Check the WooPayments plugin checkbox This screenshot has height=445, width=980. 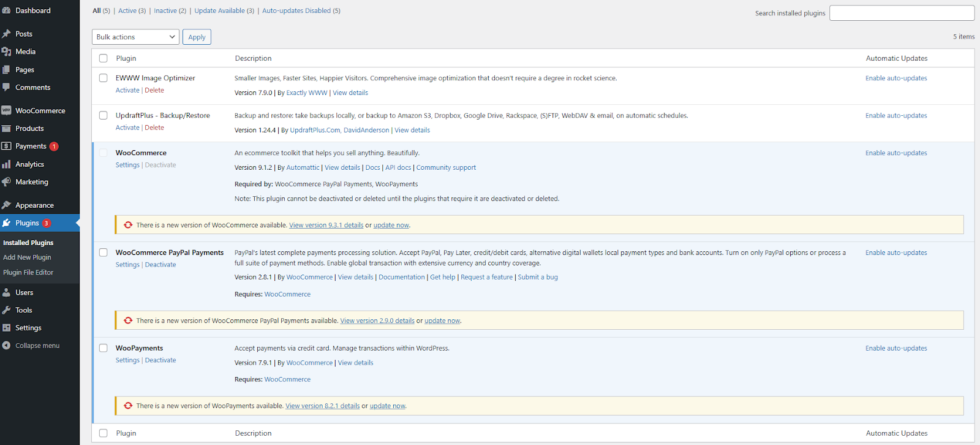pyautogui.click(x=103, y=348)
